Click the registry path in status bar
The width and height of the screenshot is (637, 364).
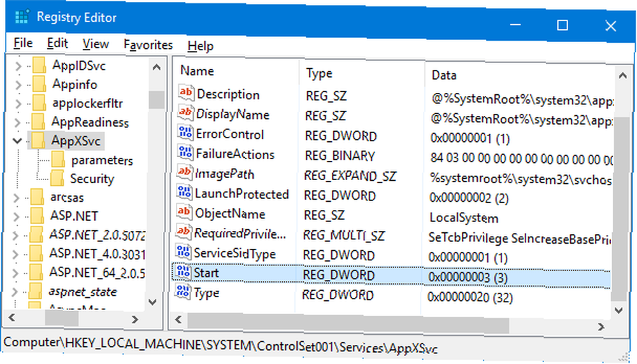[x=220, y=345]
